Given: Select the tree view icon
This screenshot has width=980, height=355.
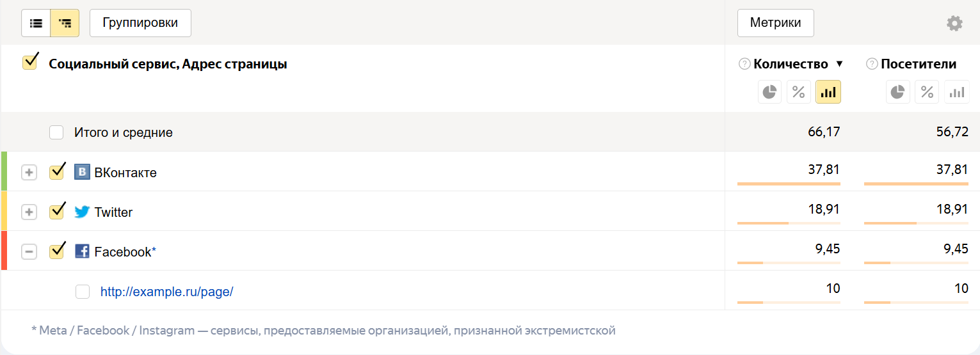Looking at the screenshot, I should coord(65,23).
